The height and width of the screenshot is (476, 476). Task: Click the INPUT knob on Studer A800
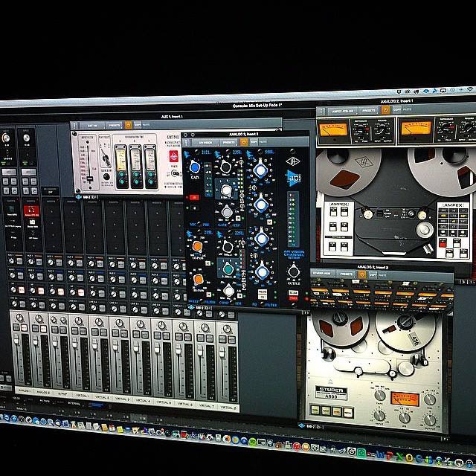point(379,415)
